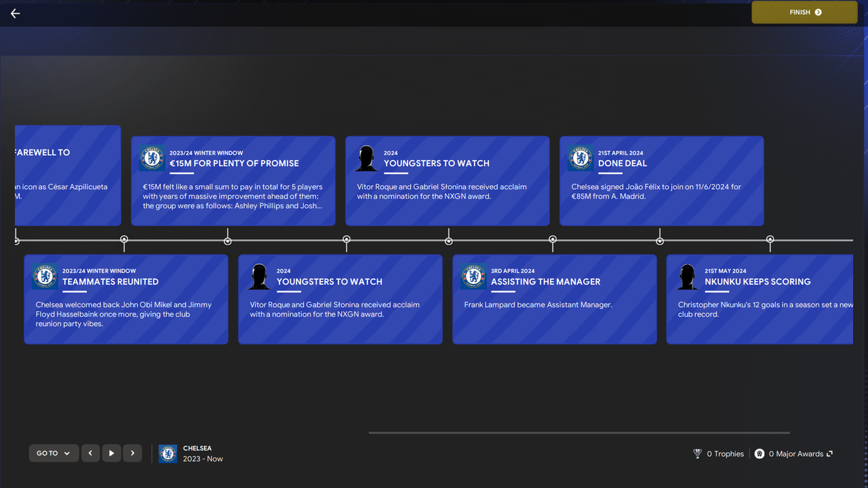The image size is (868, 488).
Task: Click the medal icon beside Major Awards
Action: click(759, 454)
